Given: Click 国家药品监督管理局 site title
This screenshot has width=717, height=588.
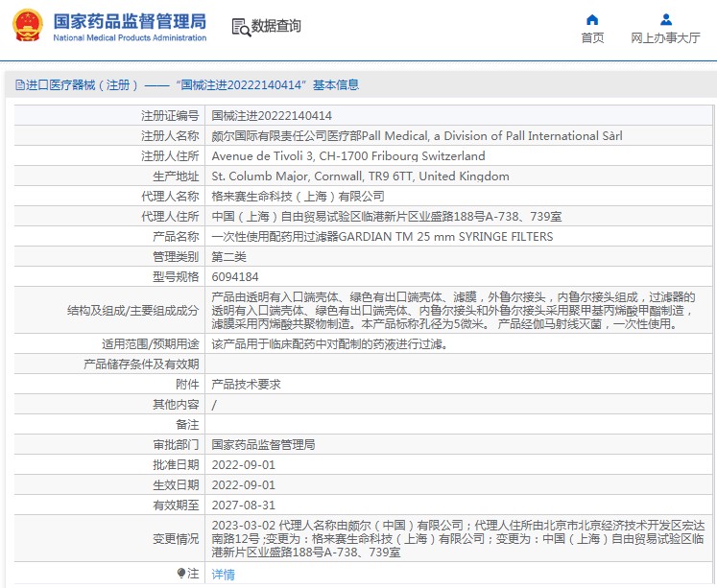Looking at the screenshot, I should (x=130, y=21).
